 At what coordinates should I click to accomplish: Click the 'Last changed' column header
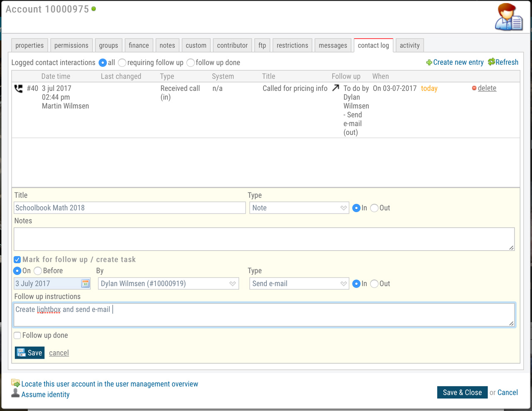pos(121,76)
